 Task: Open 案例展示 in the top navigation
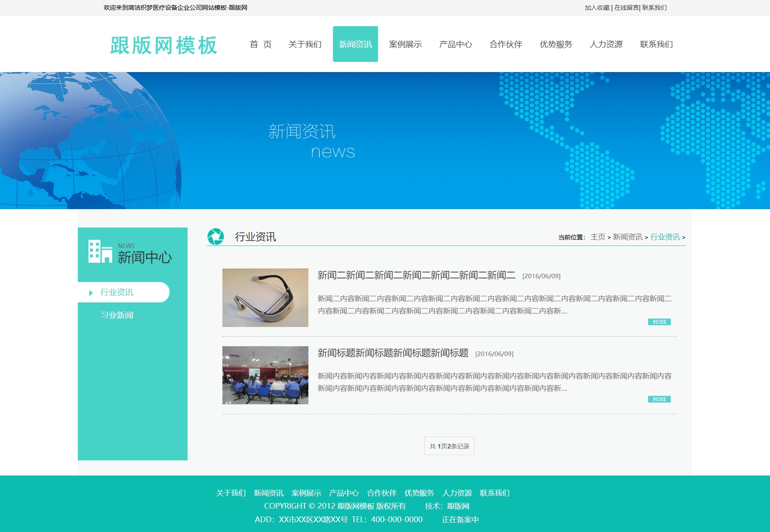click(x=405, y=44)
